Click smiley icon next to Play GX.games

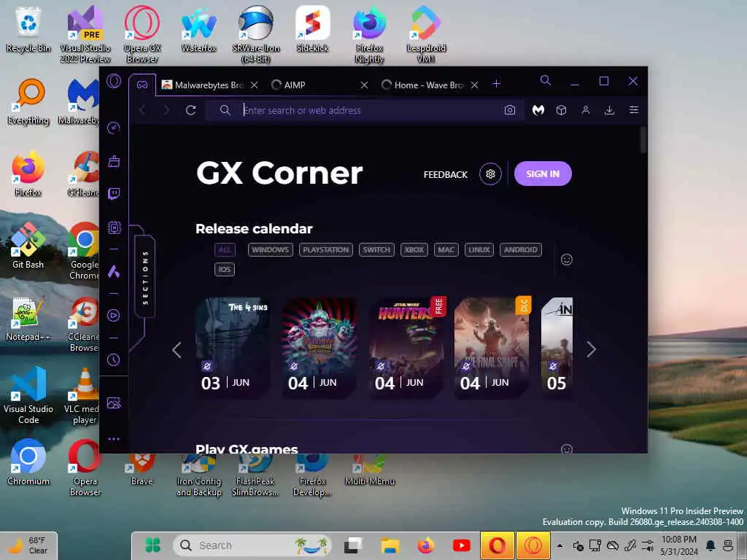click(566, 449)
